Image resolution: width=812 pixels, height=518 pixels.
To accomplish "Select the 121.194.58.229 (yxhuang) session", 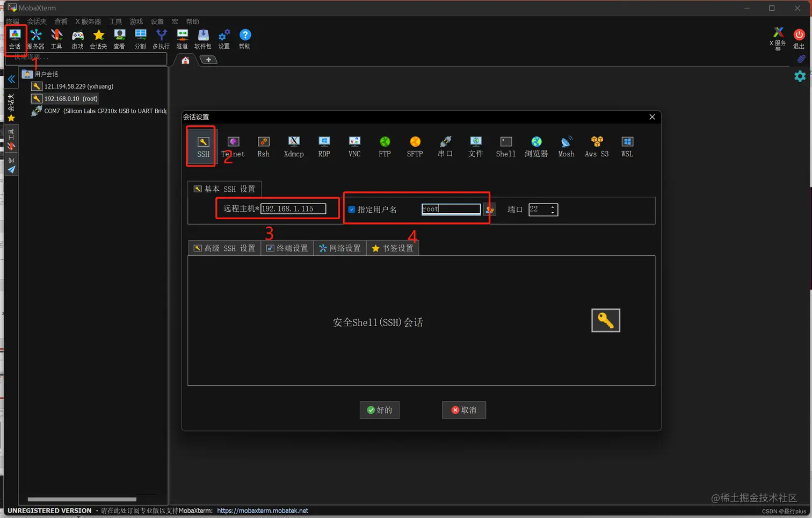I will coord(73,87).
